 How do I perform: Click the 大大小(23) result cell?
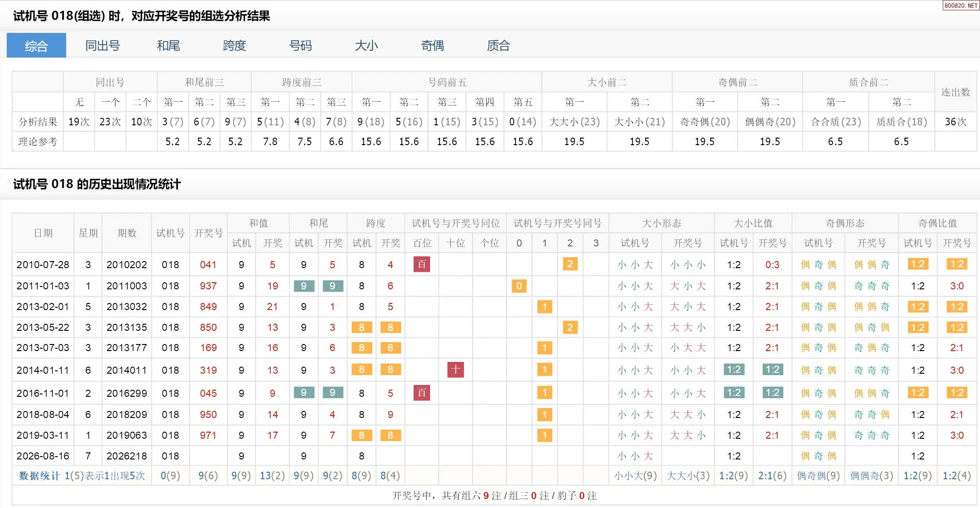574,122
